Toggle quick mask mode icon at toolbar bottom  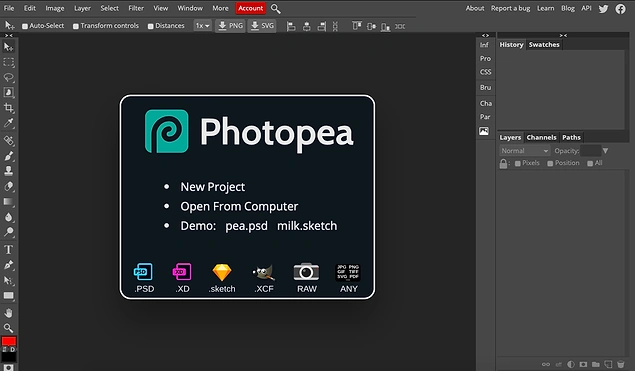tap(9, 367)
